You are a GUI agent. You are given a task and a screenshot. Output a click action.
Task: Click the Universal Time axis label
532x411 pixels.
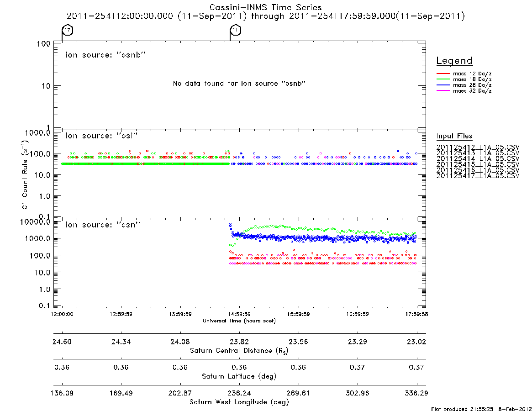click(239, 321)
